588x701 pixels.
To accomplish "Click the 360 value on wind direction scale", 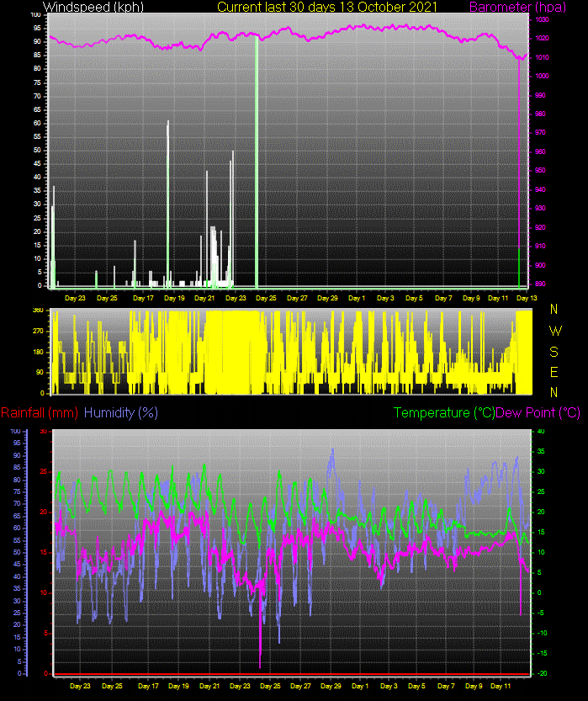I will tap(37, 311).
